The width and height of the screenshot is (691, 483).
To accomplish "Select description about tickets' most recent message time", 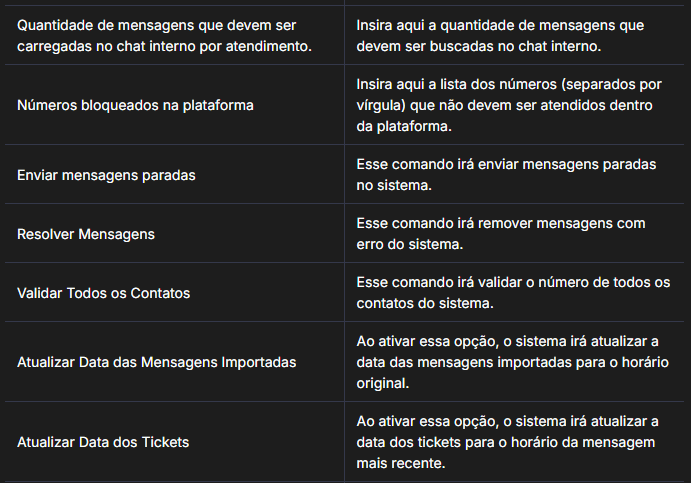I will tap(505, 442).
